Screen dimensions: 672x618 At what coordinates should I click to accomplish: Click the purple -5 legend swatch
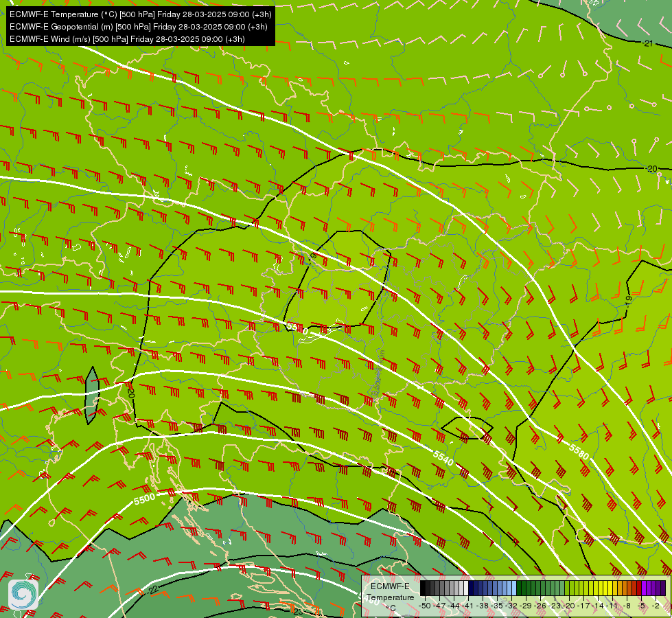click(x=644, y=588)
